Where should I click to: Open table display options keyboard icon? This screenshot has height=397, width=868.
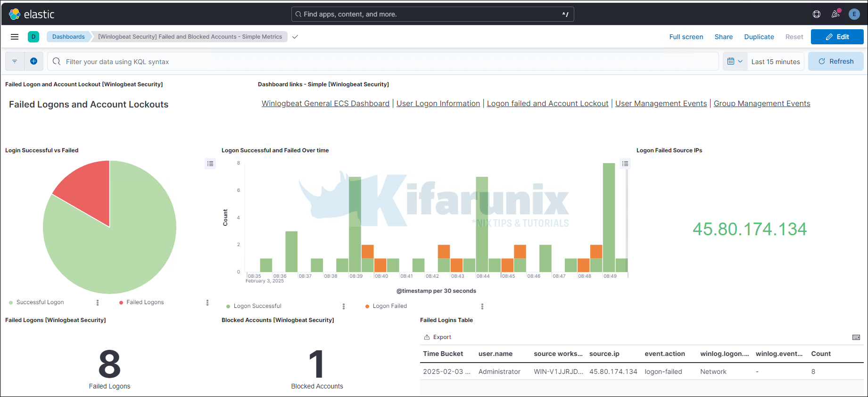[856, 337]
